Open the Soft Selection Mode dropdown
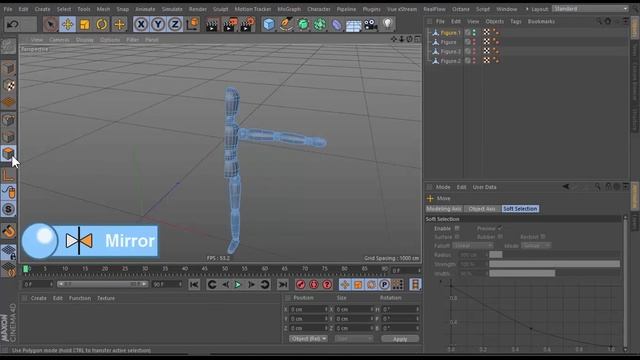Image resolution: width=640 pixels, height=360 pixels. pos(536,246)
